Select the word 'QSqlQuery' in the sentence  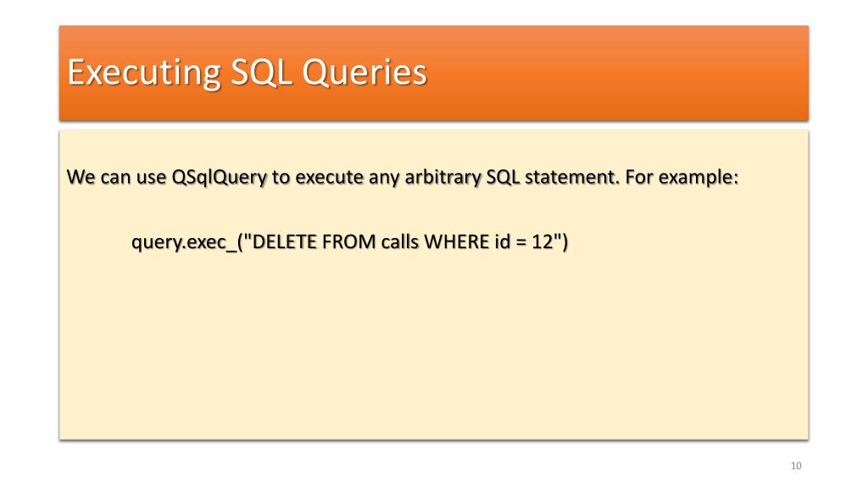click(x=220, y=178)
